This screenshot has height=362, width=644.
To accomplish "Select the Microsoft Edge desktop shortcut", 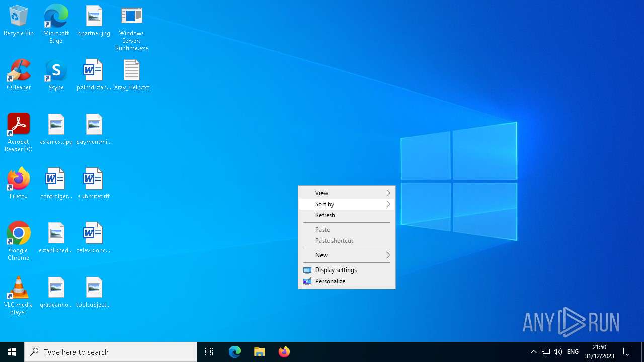I will (56, 24).
